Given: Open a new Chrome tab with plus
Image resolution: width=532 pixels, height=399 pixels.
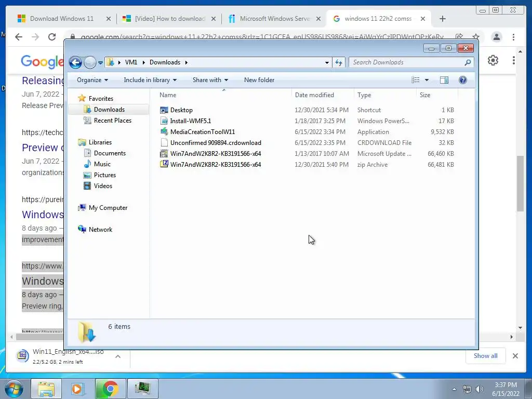Looking at the screenshot, I should click(443, 19).
